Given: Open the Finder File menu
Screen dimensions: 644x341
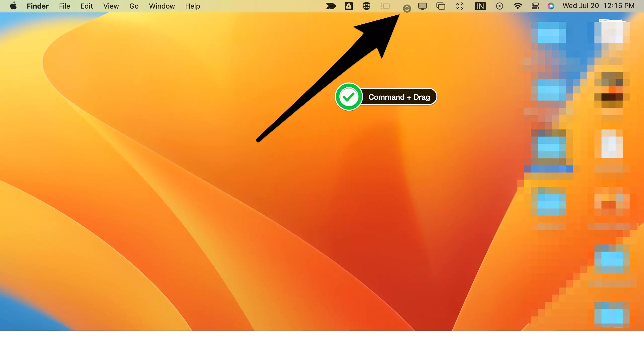Looking at the screenshot, I should 64,6.
